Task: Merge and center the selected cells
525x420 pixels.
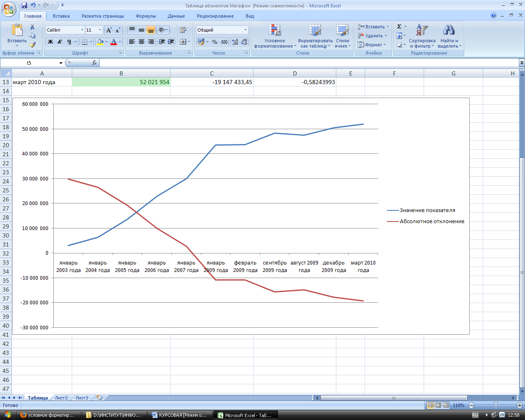Action: point(183,42)
